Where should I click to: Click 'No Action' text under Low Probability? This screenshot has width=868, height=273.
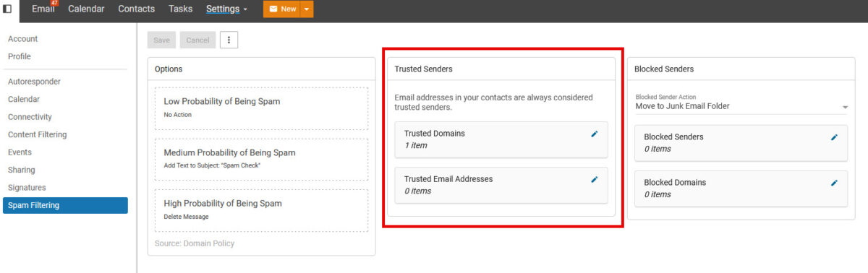(178, 115)
